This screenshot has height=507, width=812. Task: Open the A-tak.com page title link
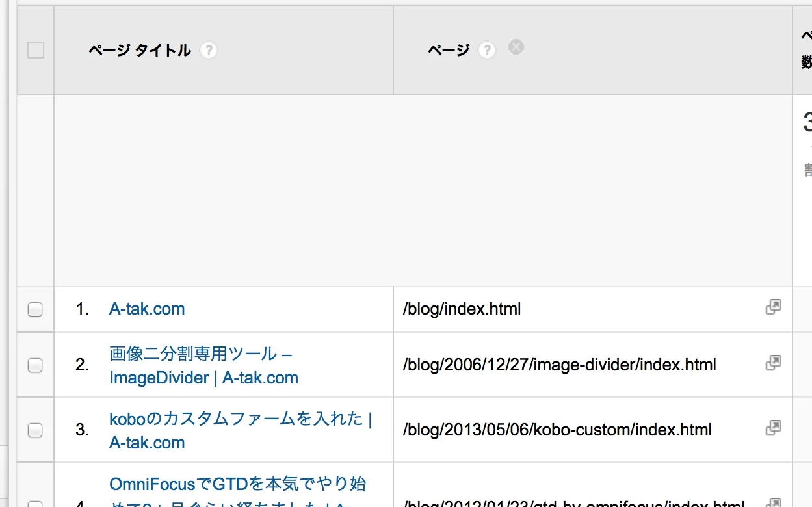[x=147, y=309]
